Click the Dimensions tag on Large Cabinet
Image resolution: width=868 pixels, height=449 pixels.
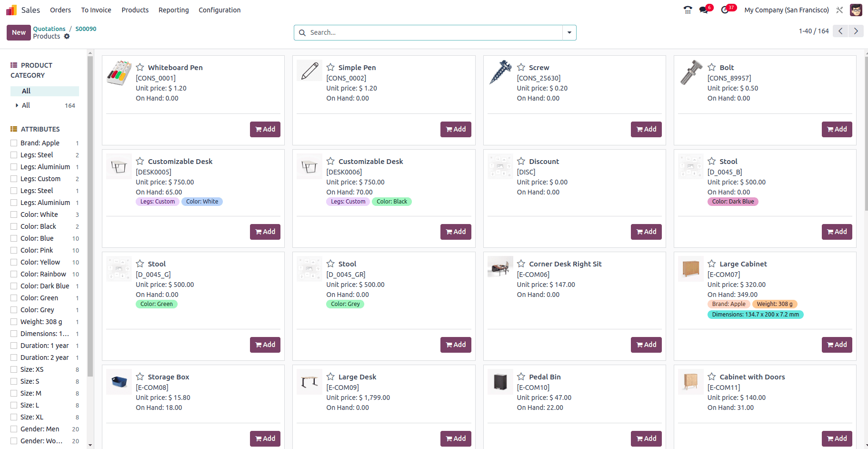[755, 315]
